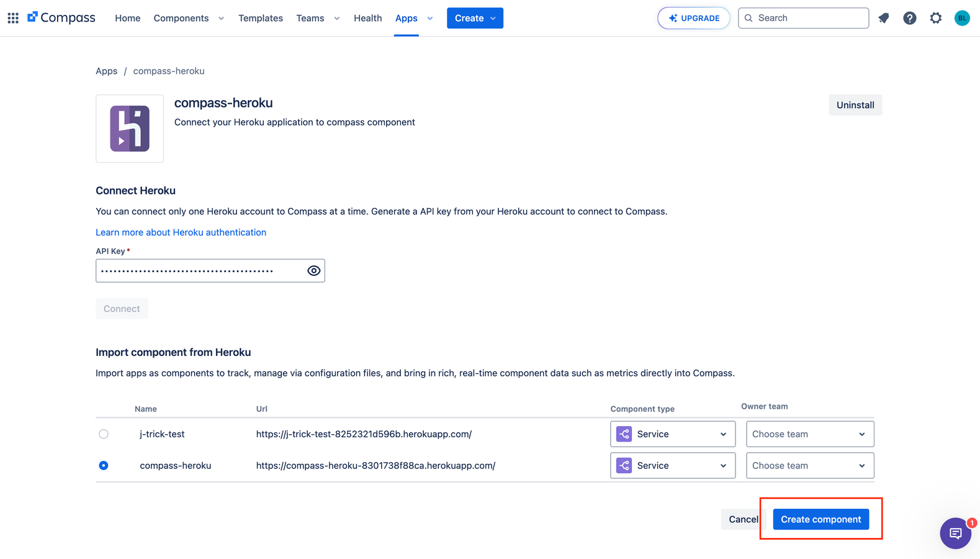This screenshot has width=980, height=559.
Task: Click Service icon in compass-heroku row
Action: pos(624,465)
